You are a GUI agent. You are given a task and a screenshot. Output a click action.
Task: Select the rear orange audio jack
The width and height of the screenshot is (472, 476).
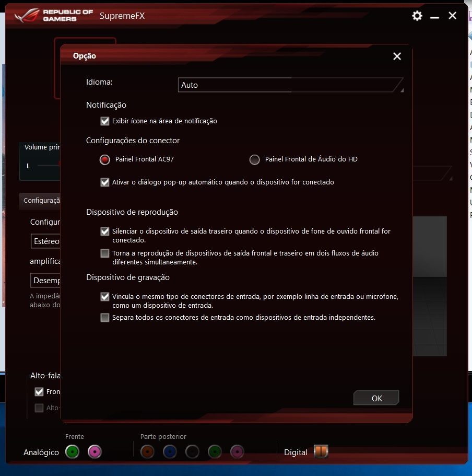[147, 451]
